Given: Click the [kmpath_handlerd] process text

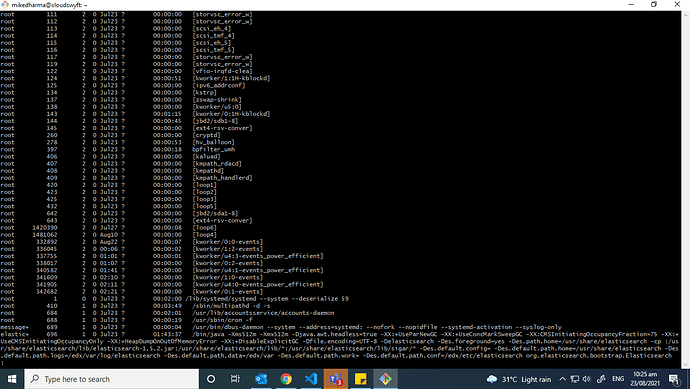Looking at the screenshot, I should (222, 178).
